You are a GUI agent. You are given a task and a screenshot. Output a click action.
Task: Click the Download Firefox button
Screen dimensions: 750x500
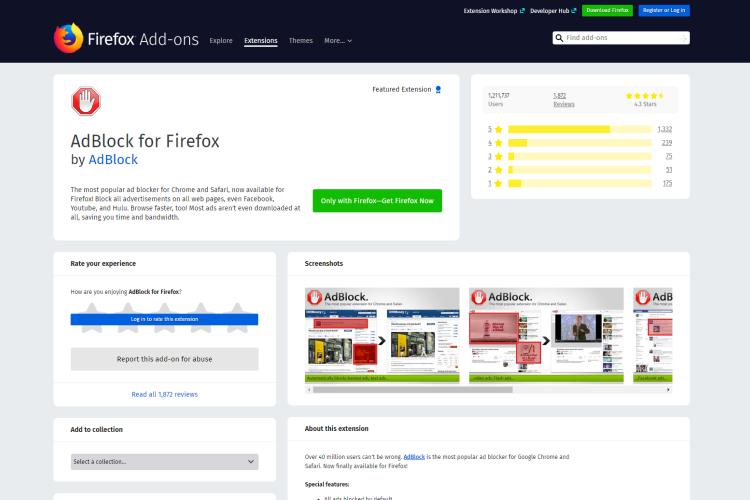(x=607, y=11)
